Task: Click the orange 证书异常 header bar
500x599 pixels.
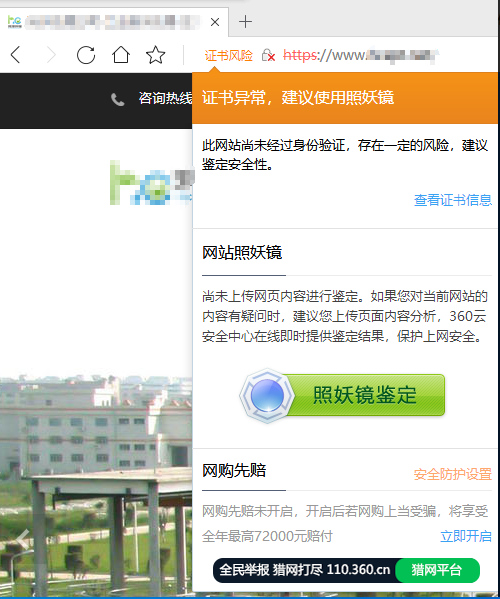Action: click(345, 98)
